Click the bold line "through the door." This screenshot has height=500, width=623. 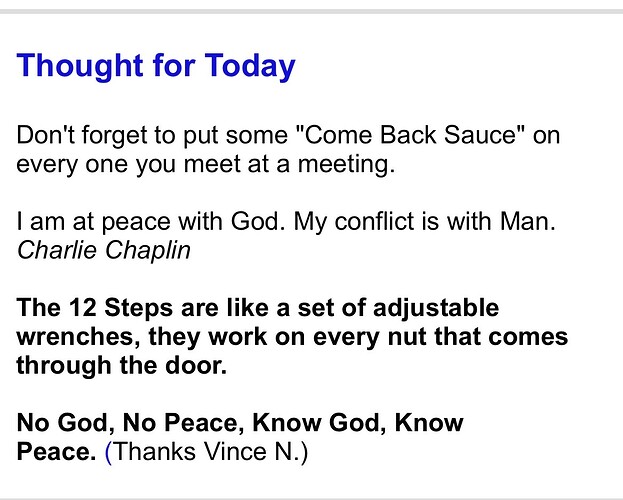(x=123, y=365)
